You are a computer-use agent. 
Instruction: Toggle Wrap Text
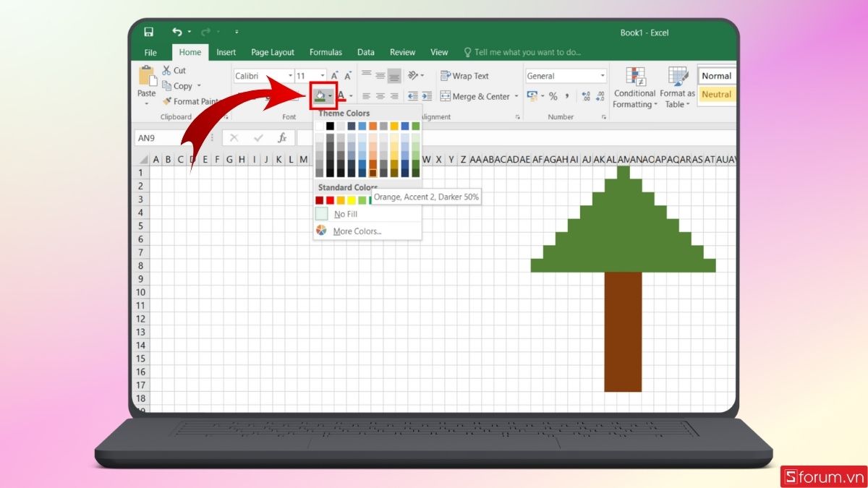(x=464, y=76)
